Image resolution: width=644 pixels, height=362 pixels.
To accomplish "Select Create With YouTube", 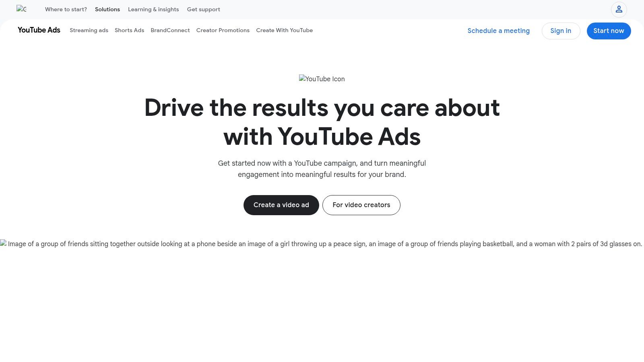I will pyautogui.click(x=284, y=30).
